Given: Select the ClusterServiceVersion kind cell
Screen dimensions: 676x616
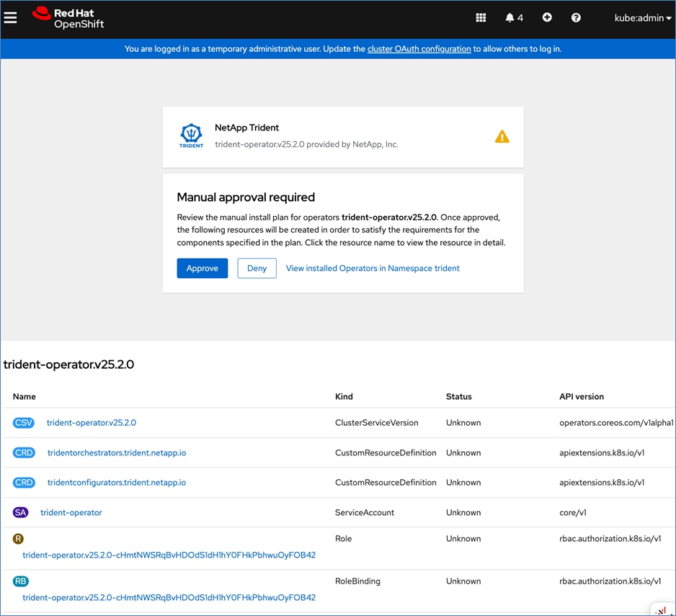Looking at the screenshot, I should pyautogui.click(x=377, y=422).
